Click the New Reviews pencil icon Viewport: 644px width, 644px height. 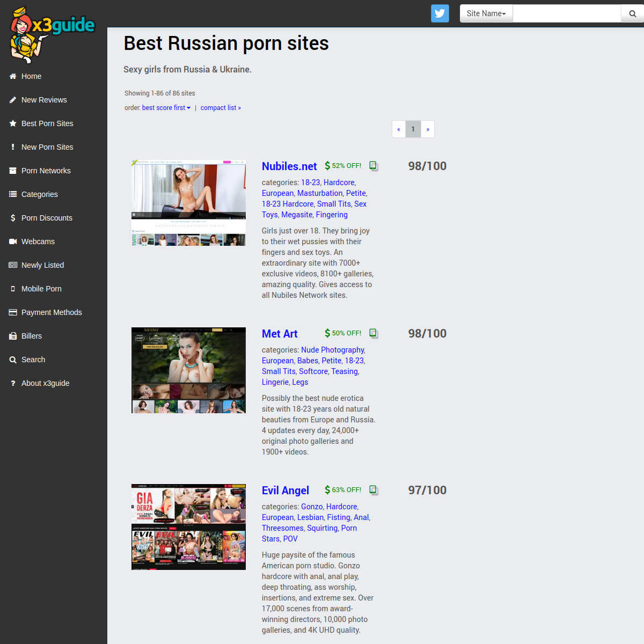13,100
